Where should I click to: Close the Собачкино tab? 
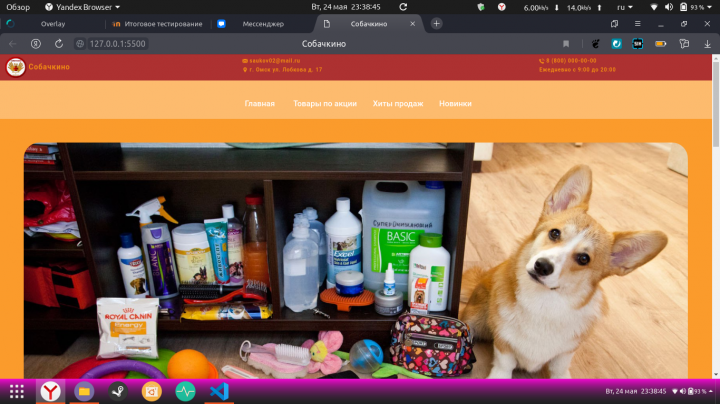[412, 24]
